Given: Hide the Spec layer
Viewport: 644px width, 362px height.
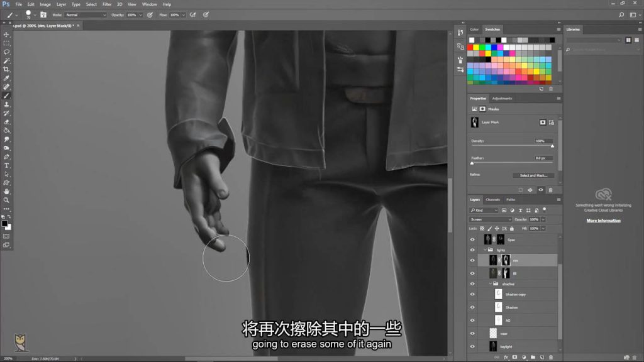Looking at the screenshot, I should click(472, 239).
